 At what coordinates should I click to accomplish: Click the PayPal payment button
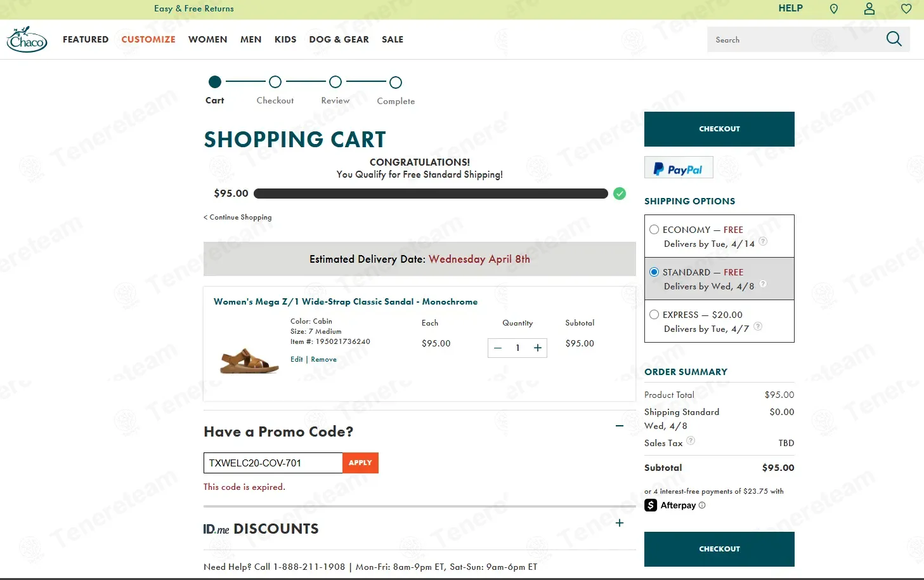pos(679,168)
